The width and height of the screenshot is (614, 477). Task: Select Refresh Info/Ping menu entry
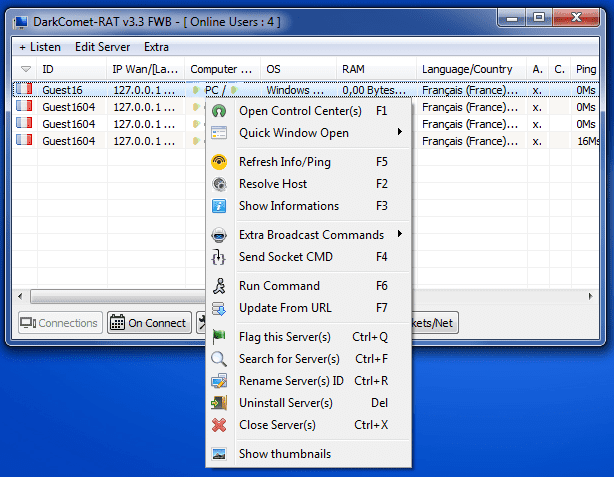(x=309, y=162)
